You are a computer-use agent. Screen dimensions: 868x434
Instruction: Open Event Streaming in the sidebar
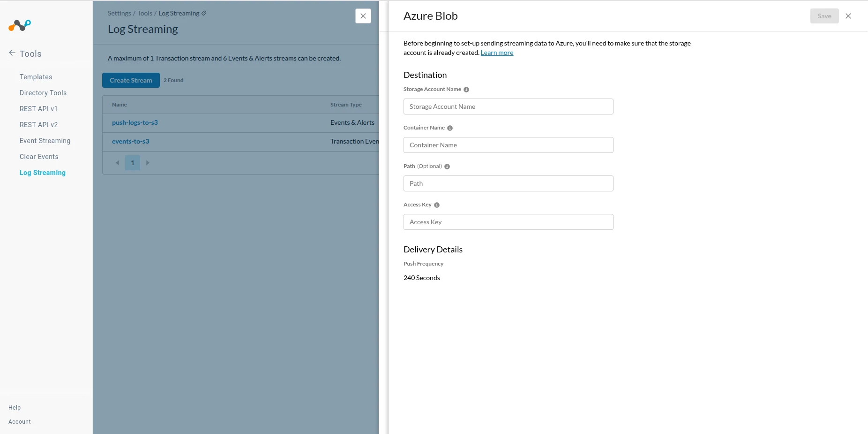pyautogui.click(x=45, y=141)
